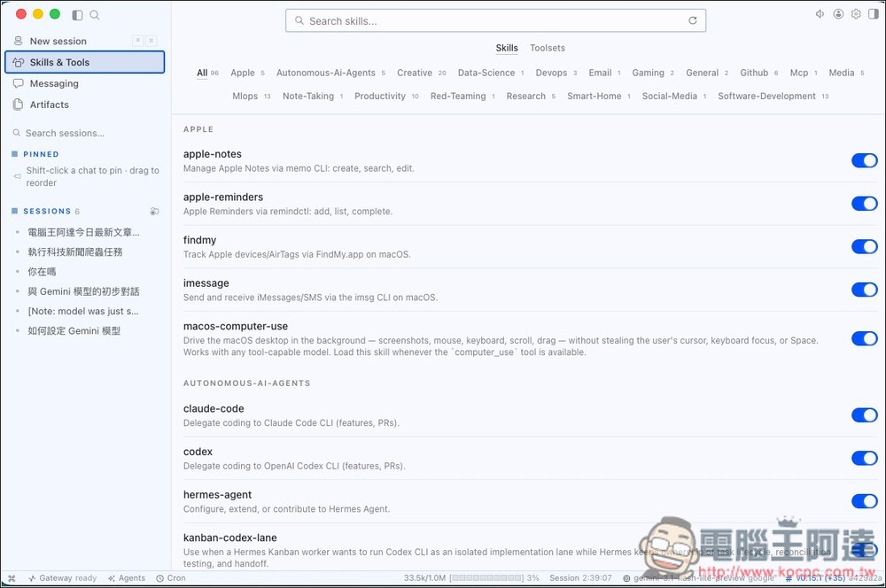Screen dimensions: 886x588
Task: Filter skills by Mlops category
Action: (251, 96)
